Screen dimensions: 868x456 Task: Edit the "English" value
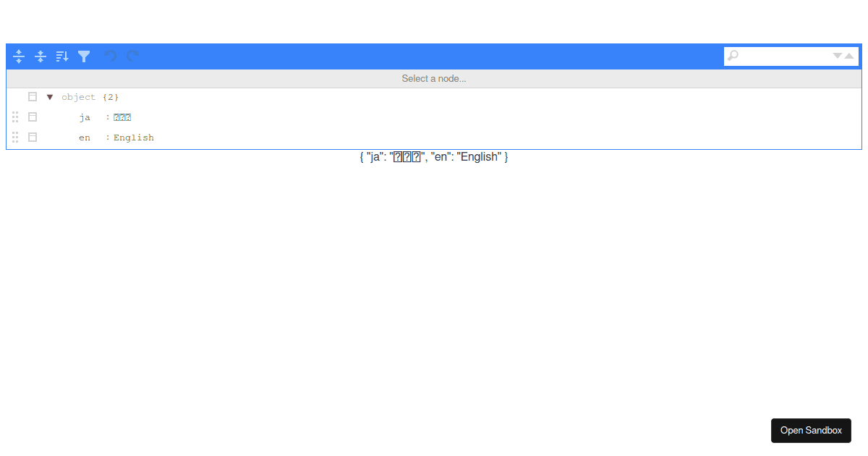click(133, 137)
